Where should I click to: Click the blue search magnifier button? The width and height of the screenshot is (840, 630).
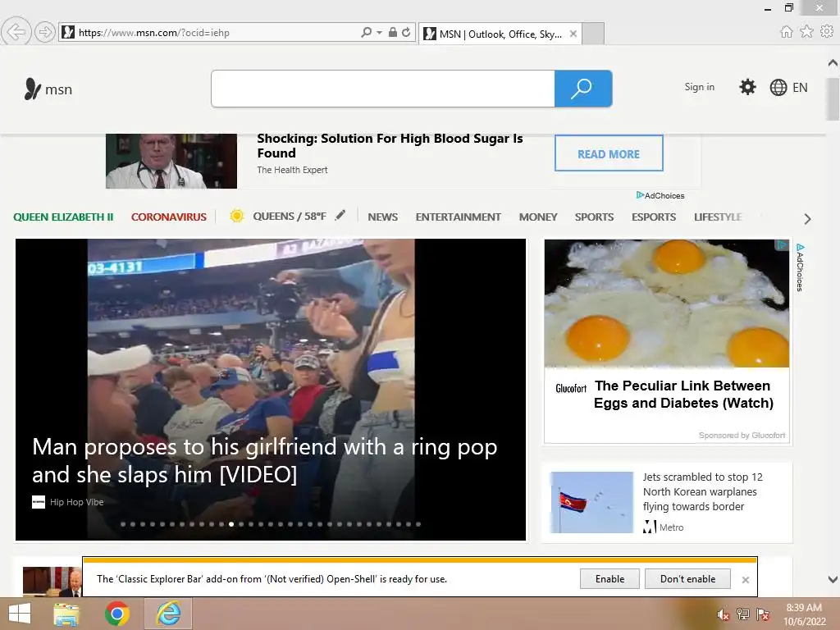583,89
